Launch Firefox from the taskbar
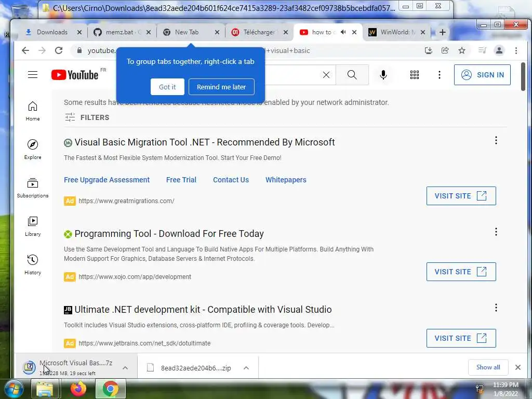This screenshot has height=399, width=532. coord(78,389)
